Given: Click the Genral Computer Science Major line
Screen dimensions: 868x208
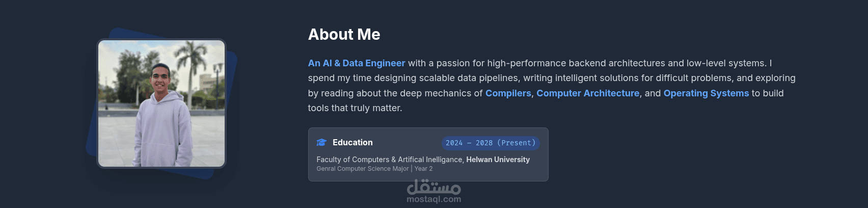Looking at the screenshot, I should (362, 169).
